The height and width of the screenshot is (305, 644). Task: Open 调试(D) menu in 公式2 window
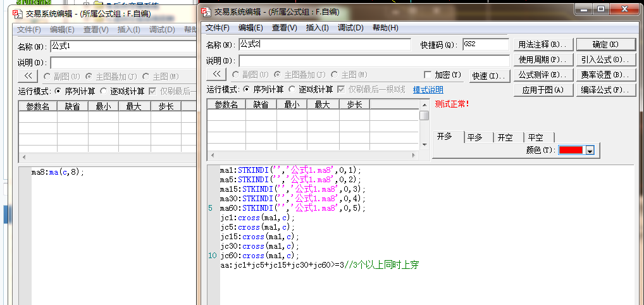(x=350, y=28)
